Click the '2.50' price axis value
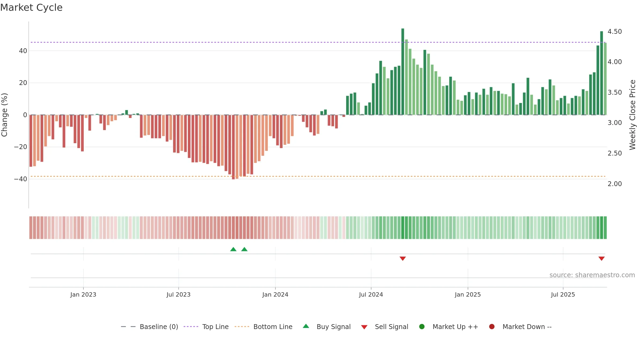Viewport: 644px width, 362px height. point(615,153)
